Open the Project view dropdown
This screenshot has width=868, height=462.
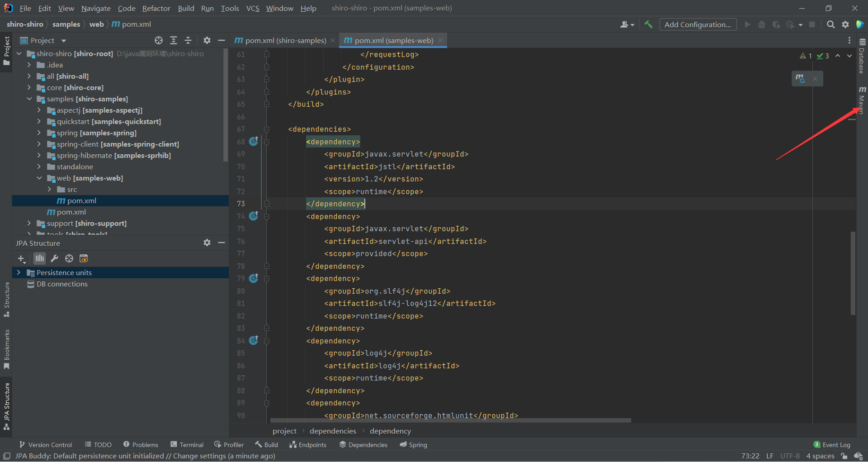[63, 41]
